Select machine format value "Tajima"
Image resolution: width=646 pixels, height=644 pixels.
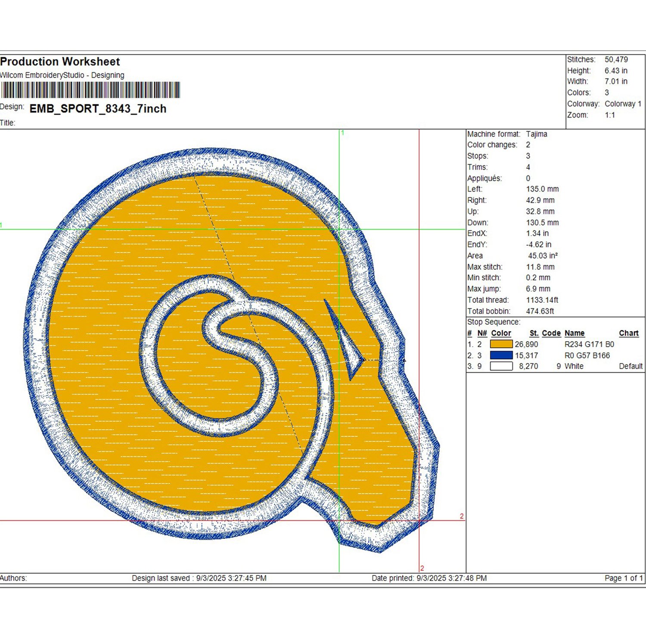pos(537,134)
